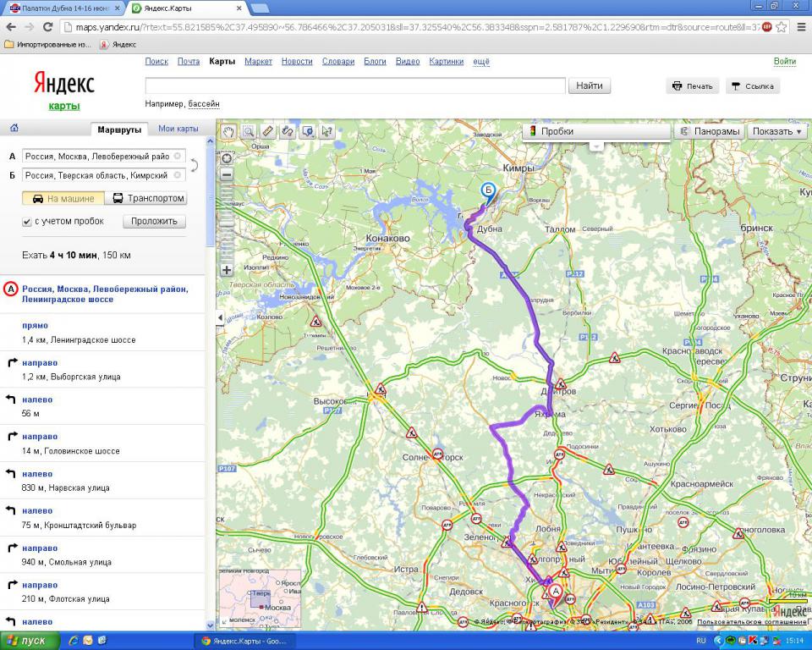Toggle the Панорамы layer
This screenshot has width=812, height=650.
point(710,132)
